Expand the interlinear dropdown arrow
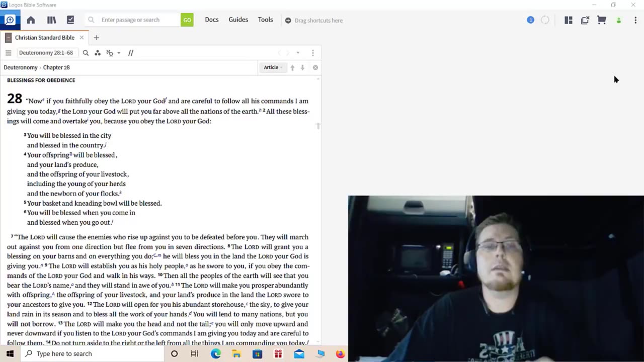 [119, 53]
